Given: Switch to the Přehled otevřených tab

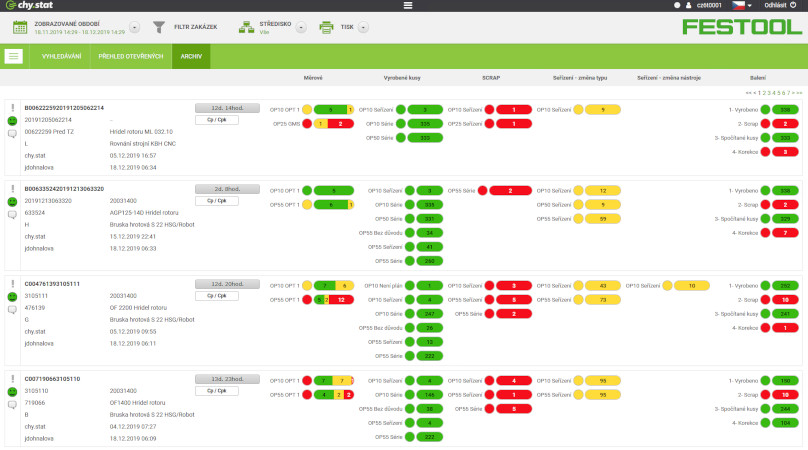Looking at the screenshot, I should (131, 56).
